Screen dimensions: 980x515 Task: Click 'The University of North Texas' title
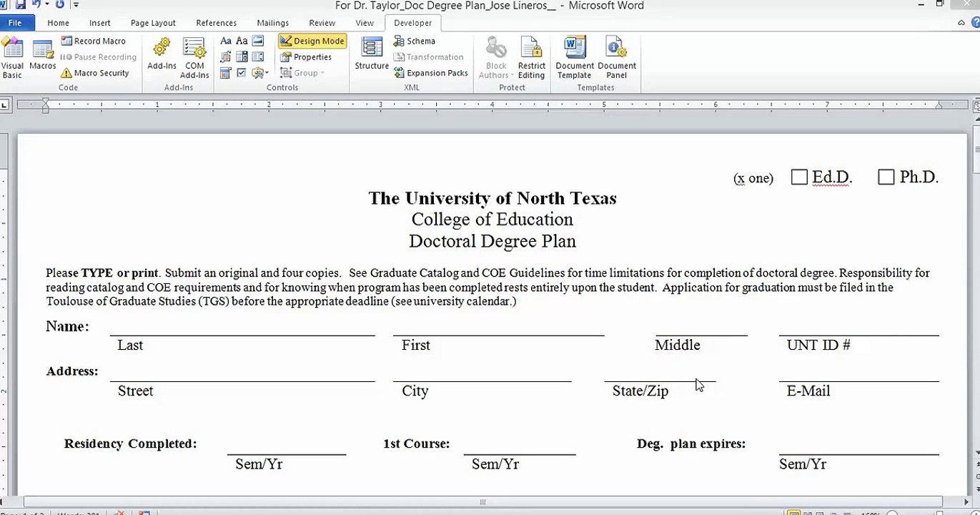[493, 198]
